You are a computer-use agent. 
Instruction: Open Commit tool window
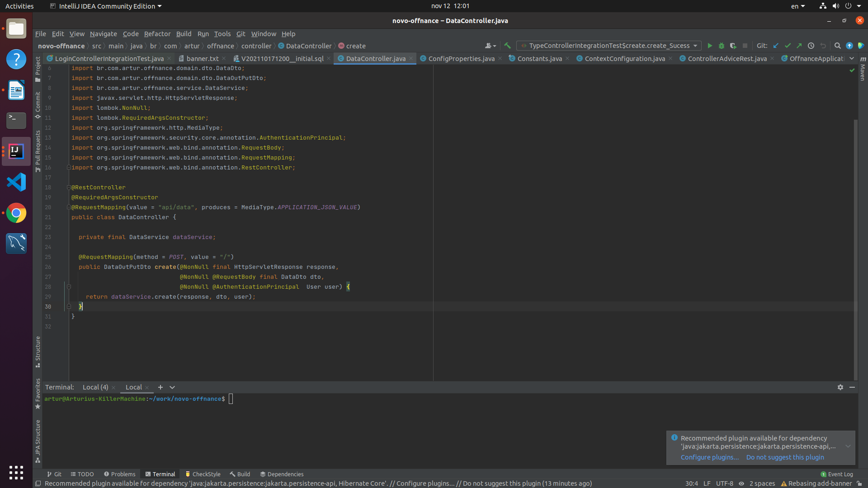[x=38, y=105]
